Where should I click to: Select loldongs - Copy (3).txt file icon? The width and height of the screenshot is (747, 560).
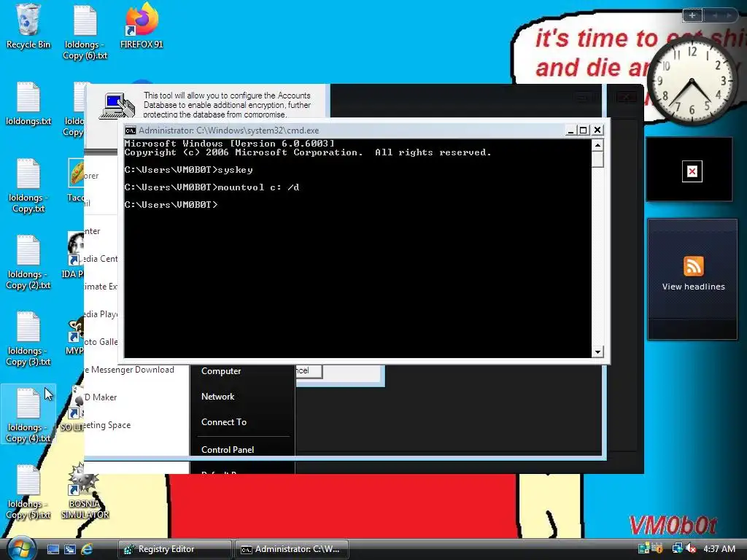[28, 338]
